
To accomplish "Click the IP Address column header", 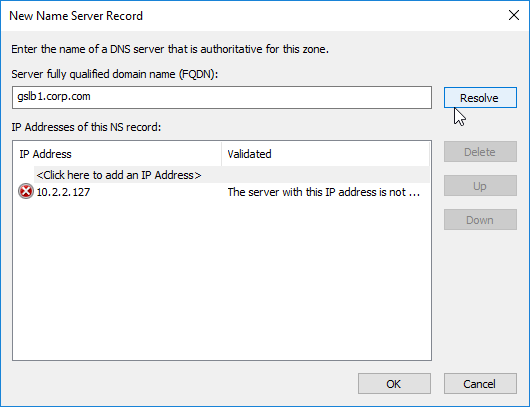I will pyautogui.click(x=117, y=154).
